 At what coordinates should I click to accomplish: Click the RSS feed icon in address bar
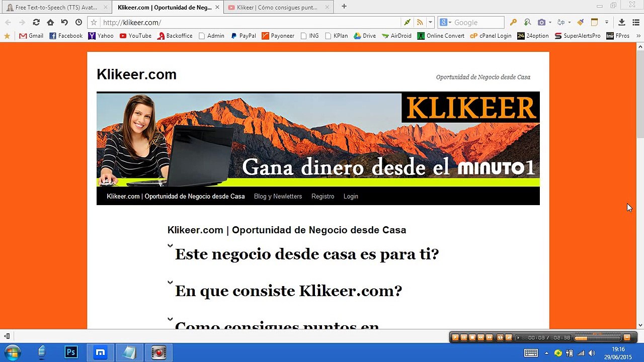pos(420,22)
